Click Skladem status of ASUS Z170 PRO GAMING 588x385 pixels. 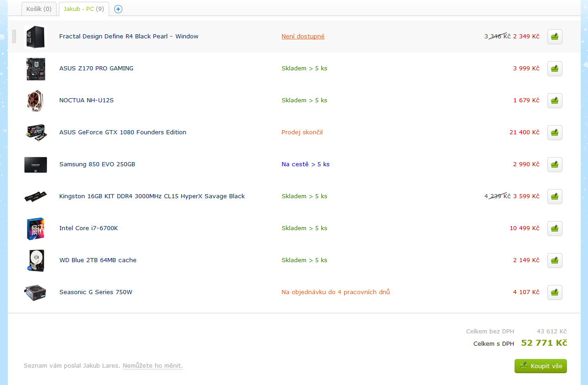tap(304, 69)
